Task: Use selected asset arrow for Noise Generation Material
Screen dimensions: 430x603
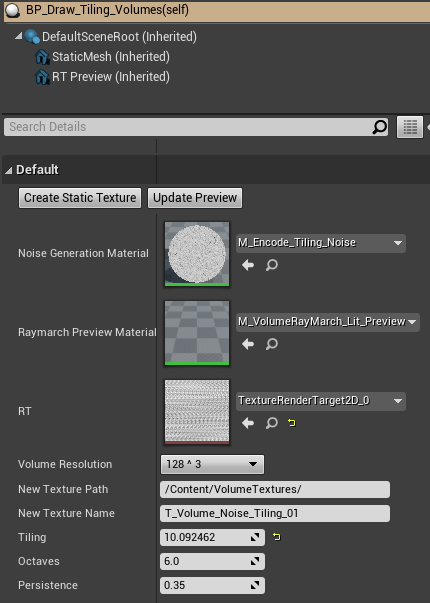Action: (x=248, y=265)
